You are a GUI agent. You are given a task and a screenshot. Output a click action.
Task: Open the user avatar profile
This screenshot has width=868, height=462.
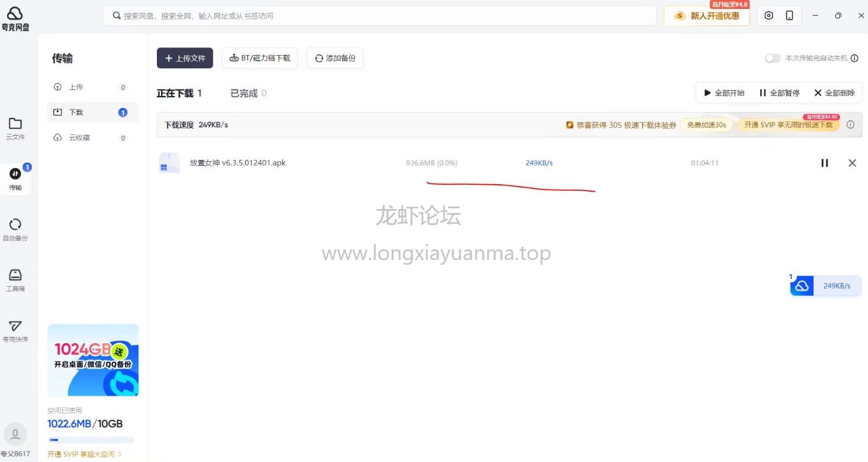[15, 434]
